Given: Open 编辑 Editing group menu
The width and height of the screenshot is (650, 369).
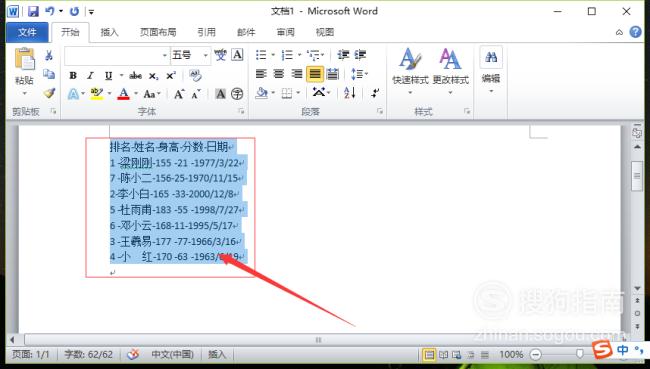Looking at the screenshot, I should coord(491,70).
